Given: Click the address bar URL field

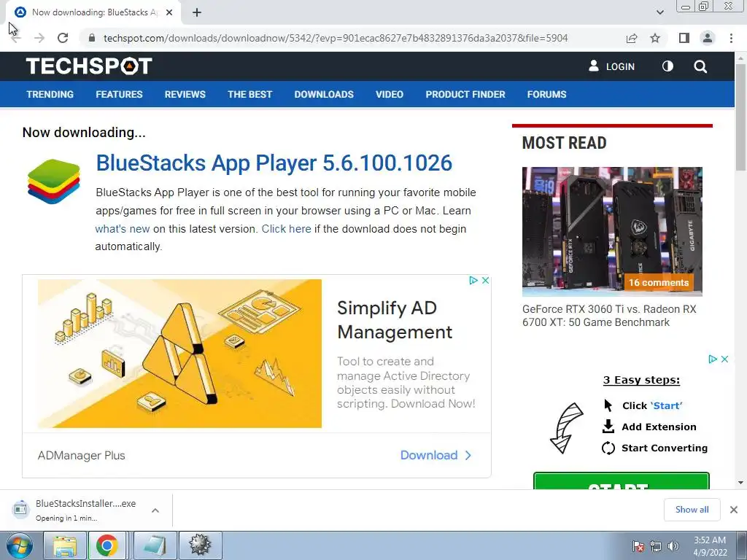Looking at the screenshot, I should tap(336, 38).
